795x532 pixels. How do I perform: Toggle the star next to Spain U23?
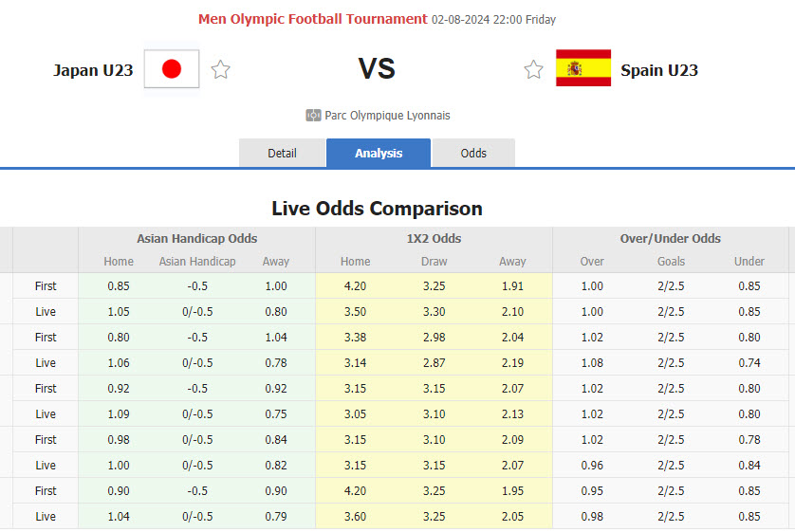(x=534, y=69)
